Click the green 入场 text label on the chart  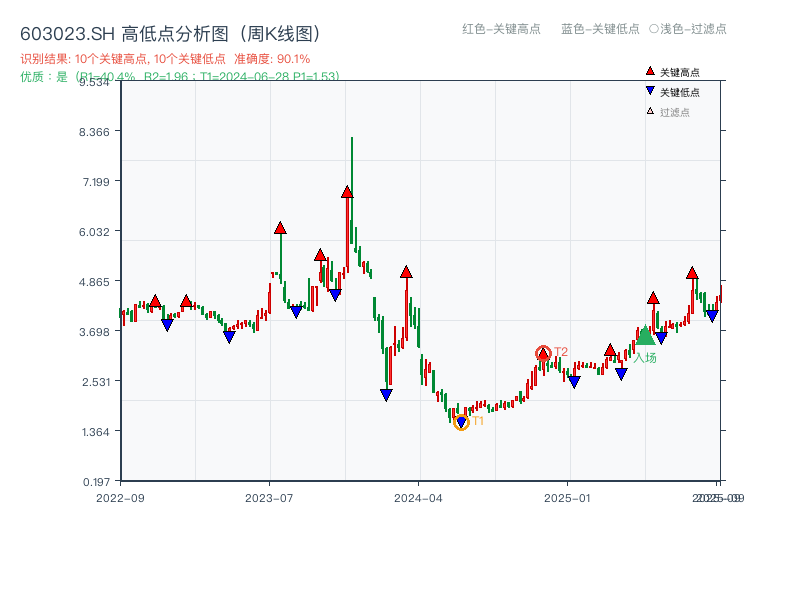click(648, 358)
